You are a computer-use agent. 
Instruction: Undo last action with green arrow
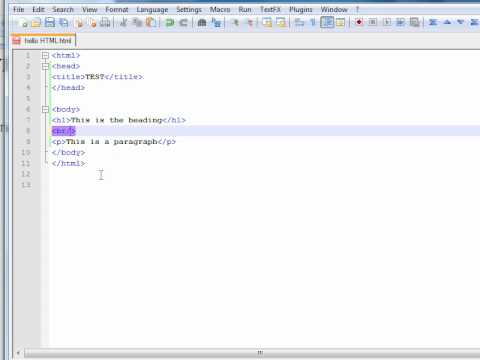[x=170, y=23]
